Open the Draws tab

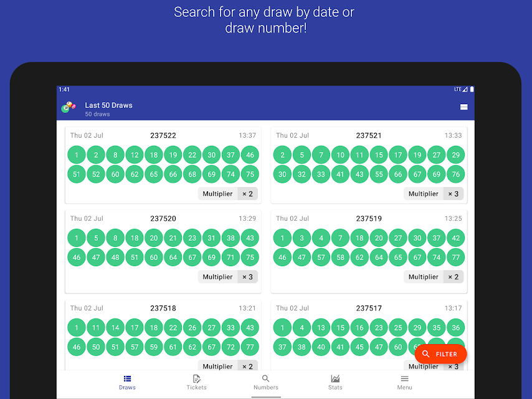pyautogui.click(x=127, y=382)
